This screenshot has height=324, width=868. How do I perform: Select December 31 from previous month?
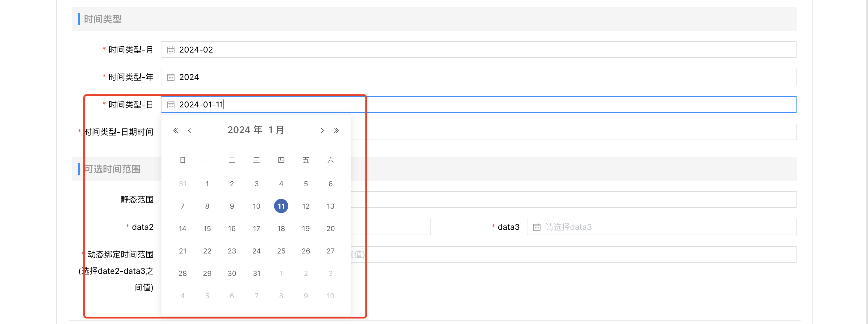(x=183, y=184)
